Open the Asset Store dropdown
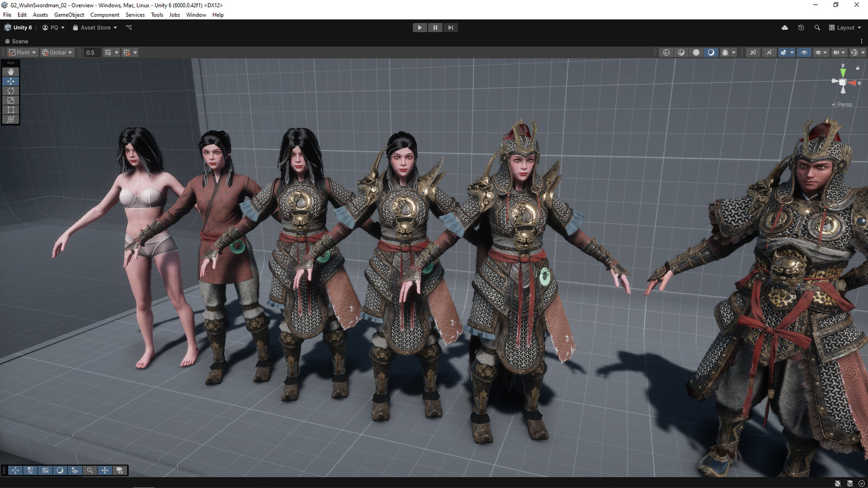 coord(95,28)
